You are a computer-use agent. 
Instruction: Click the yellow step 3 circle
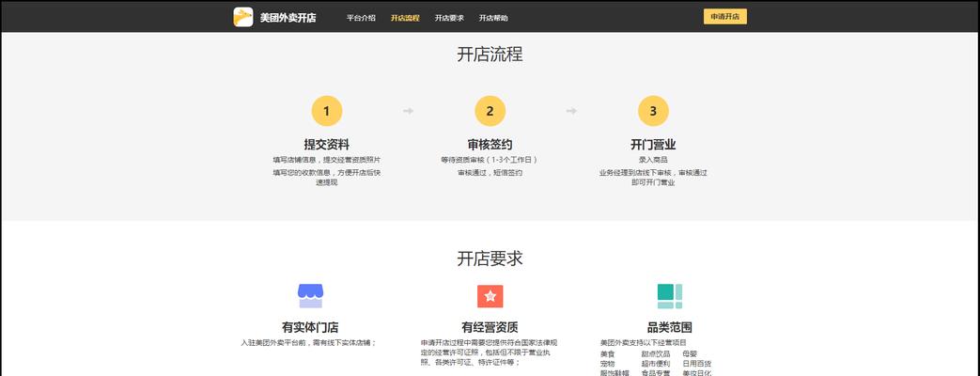pyautogui.click(x=653, y=111)
